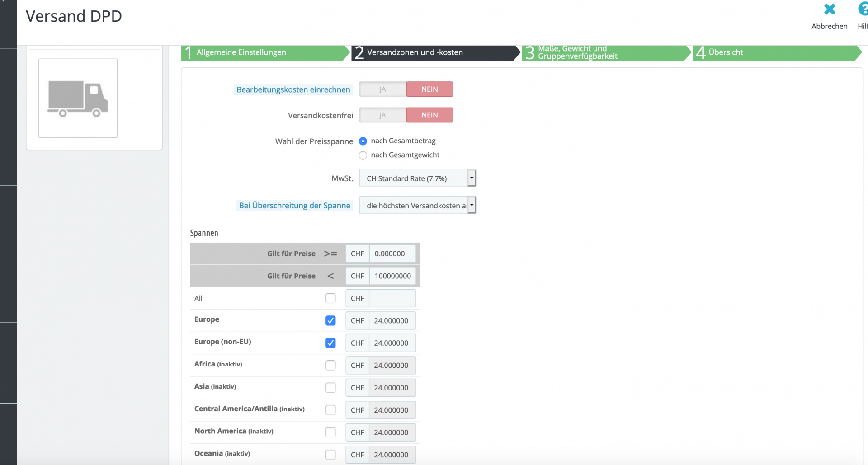Image resolution: width=868 pixels, height=465 pixels.
Task: Uncheck the Europe (non-EU) zone checkbox
Action: coord(330,343)
